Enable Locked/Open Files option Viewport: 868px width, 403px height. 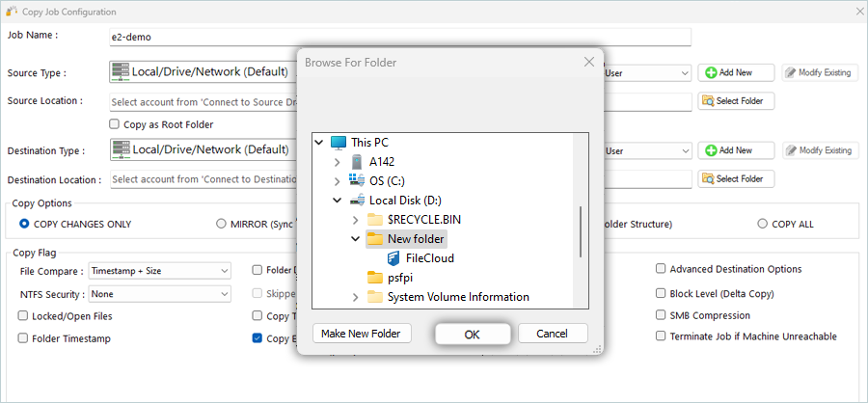pos(23,315)
